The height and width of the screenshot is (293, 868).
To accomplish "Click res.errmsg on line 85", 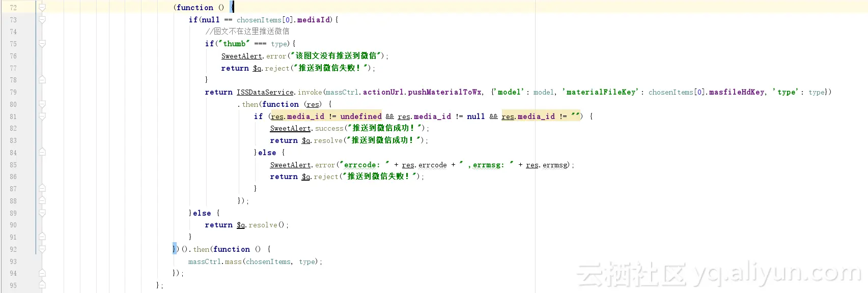I will [547, 165].
